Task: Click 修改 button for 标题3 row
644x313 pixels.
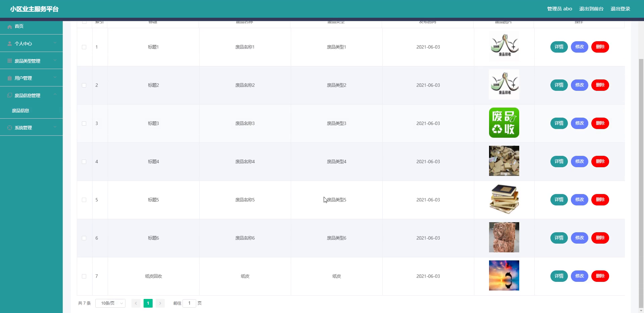Action: pyautogui.click(x=580, y=123)
